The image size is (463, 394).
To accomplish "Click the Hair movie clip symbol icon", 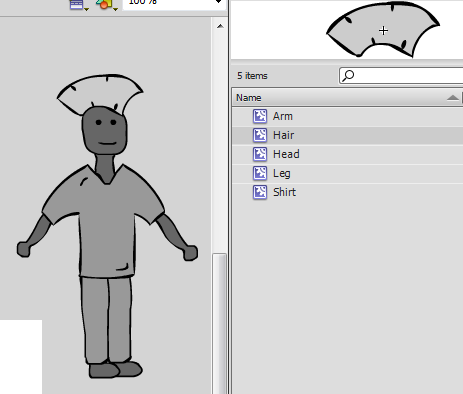I will 260,135.
